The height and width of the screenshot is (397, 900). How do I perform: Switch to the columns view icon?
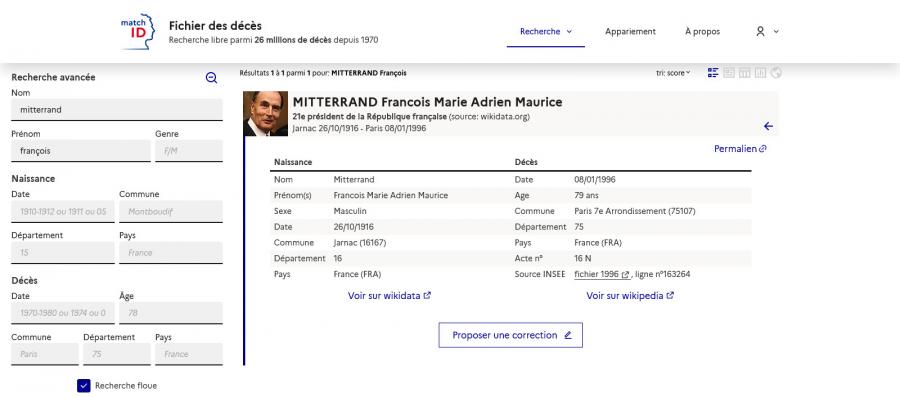[x=744, y=73]
